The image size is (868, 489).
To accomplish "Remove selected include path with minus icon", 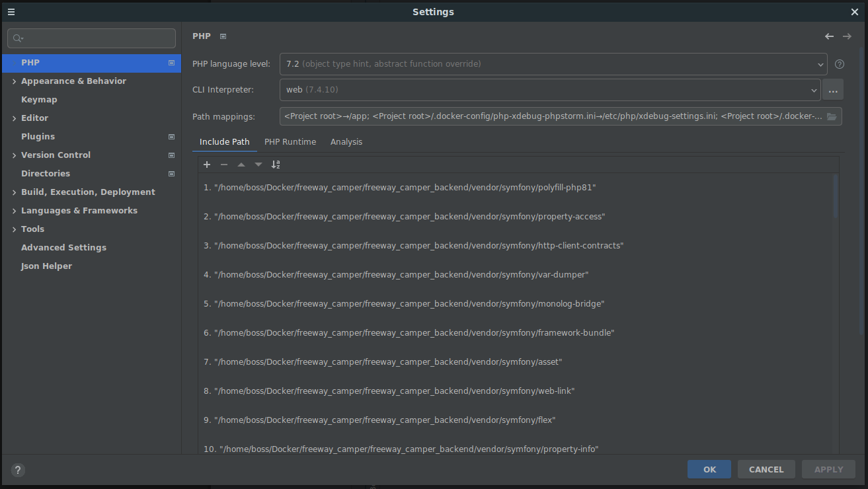I will [224, 165].
